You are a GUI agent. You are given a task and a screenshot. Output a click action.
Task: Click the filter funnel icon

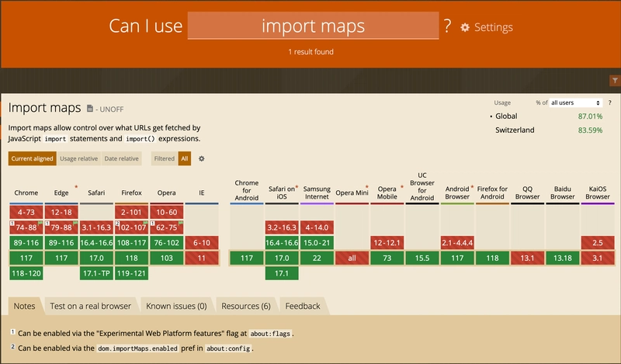click(x=615, y=81)
